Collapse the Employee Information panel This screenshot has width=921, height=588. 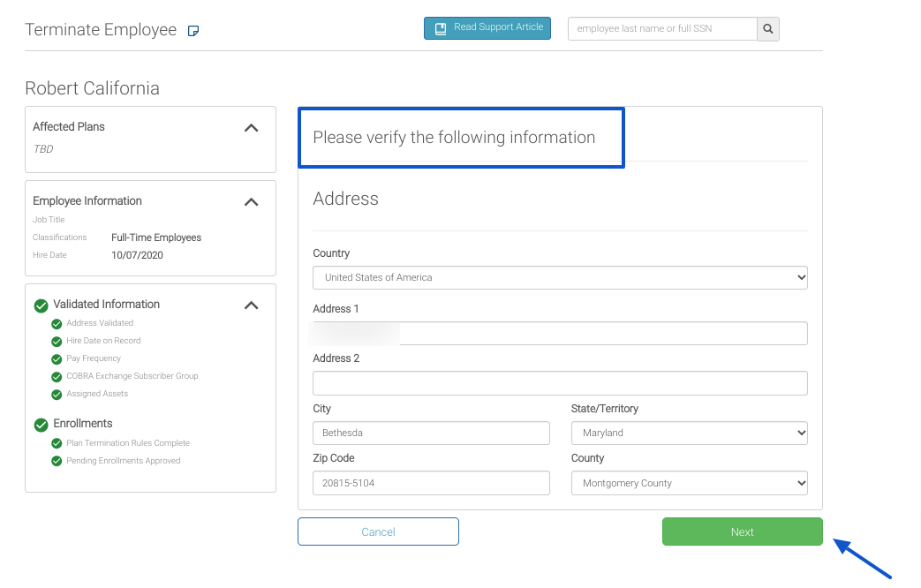point(251,202)
